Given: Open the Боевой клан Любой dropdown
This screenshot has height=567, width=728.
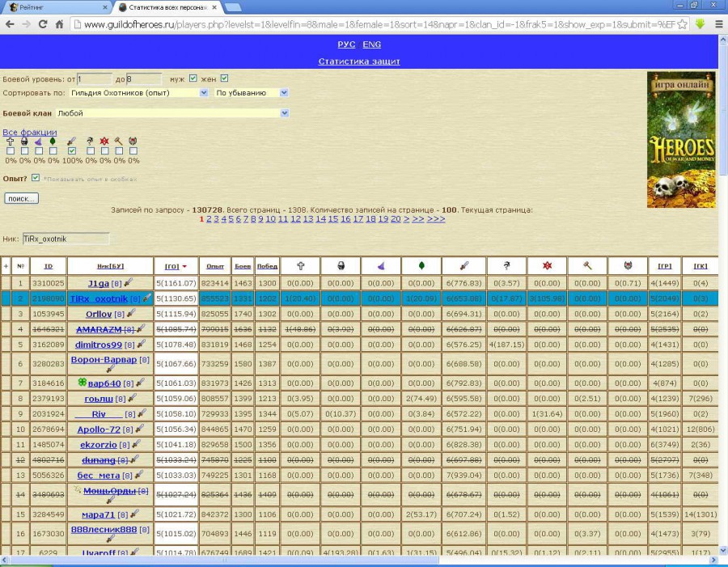Looking at the screenshot, I should [172, 113].
